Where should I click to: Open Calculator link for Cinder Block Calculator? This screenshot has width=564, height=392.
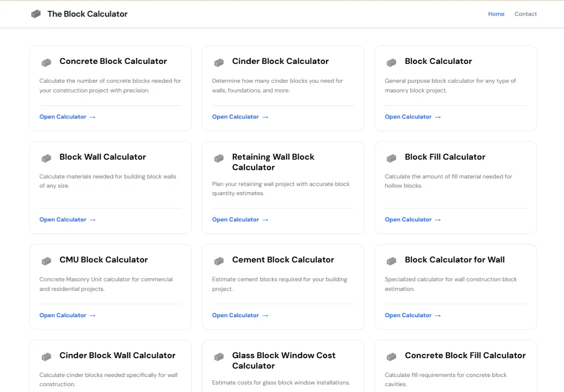coord(240,117)
